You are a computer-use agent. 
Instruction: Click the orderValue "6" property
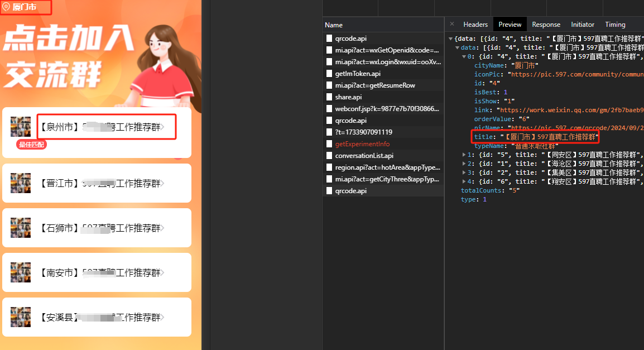pyautogui.click(x=502, y=119)
